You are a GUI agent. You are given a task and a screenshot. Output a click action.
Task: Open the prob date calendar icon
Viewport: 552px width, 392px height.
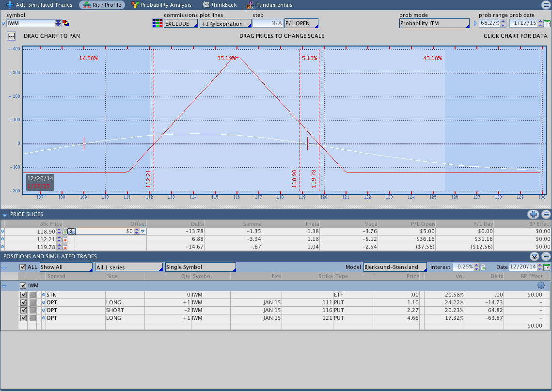[x=547, y=23]
